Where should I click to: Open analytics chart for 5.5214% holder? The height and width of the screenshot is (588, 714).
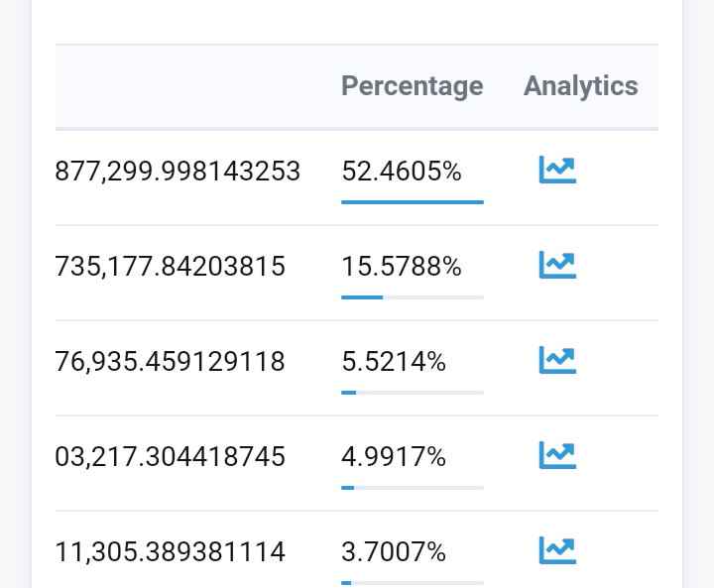coord(557,360)
